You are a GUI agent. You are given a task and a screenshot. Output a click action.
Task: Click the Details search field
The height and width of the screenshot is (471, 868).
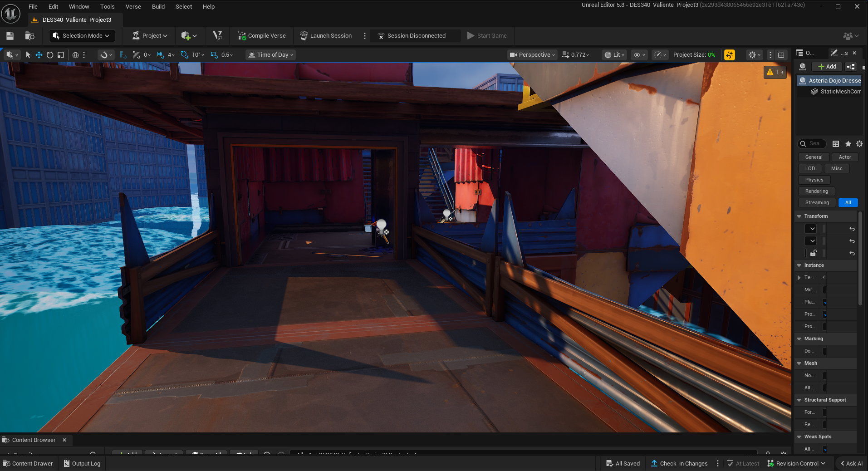coord(812,144)
